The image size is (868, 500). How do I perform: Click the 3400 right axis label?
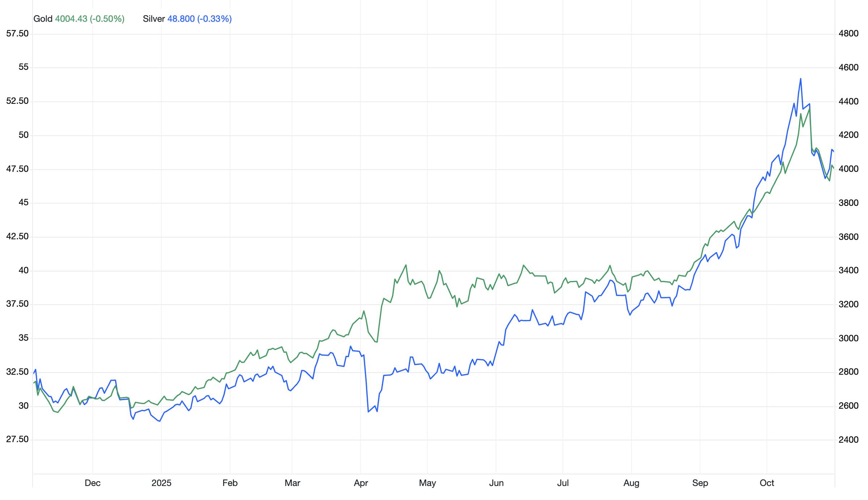(848, 271)
